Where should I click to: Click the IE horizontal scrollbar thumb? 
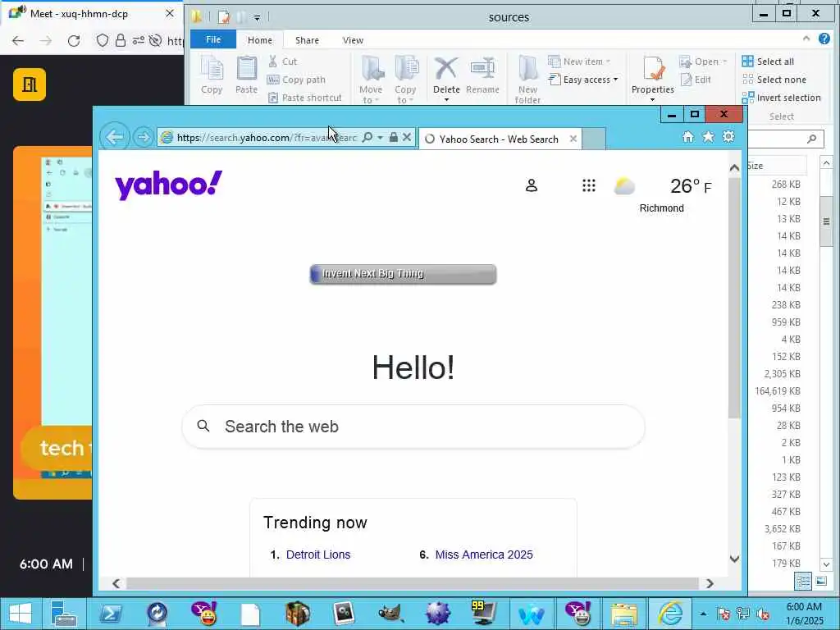tap(412, 583)
